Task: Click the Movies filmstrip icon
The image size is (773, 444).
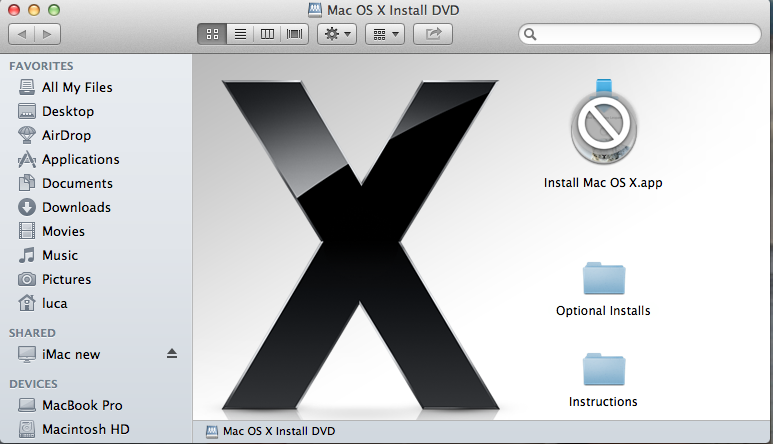Action: (27, 231)
